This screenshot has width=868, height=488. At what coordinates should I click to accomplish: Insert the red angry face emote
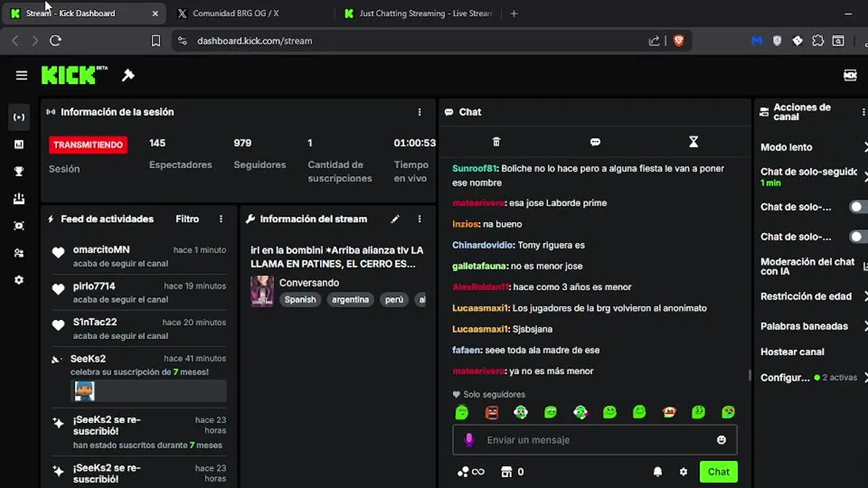point(492,412)
